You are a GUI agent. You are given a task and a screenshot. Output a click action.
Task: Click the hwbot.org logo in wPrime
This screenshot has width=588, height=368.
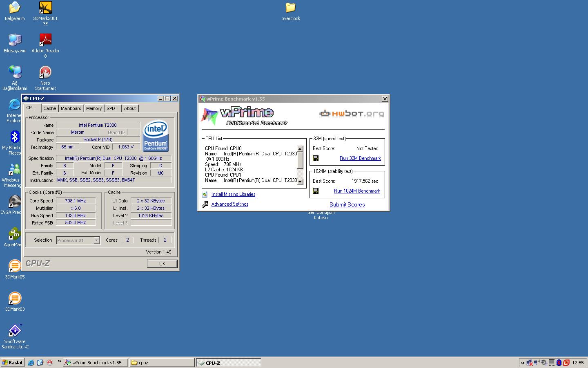point(352,114)
